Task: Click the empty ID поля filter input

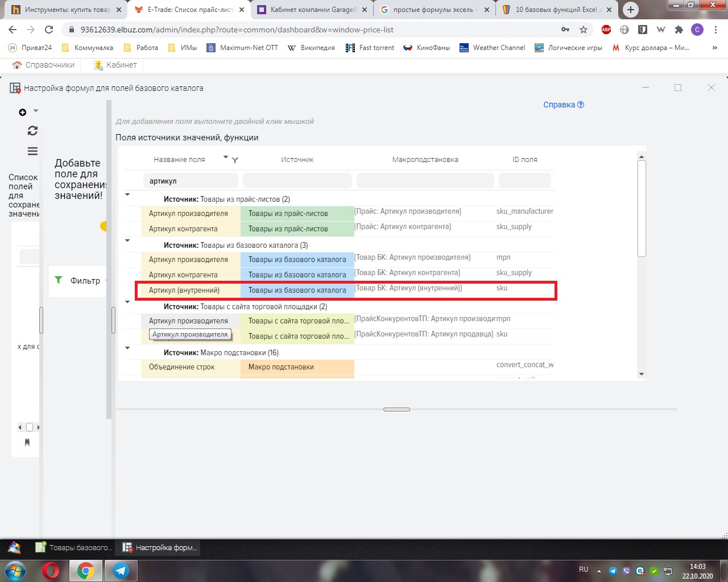Action: pyautogui.click(x=525, y=181)
